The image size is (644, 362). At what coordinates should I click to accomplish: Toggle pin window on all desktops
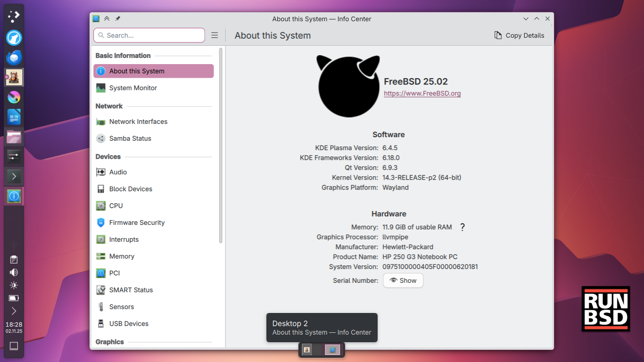pos(118,19)
